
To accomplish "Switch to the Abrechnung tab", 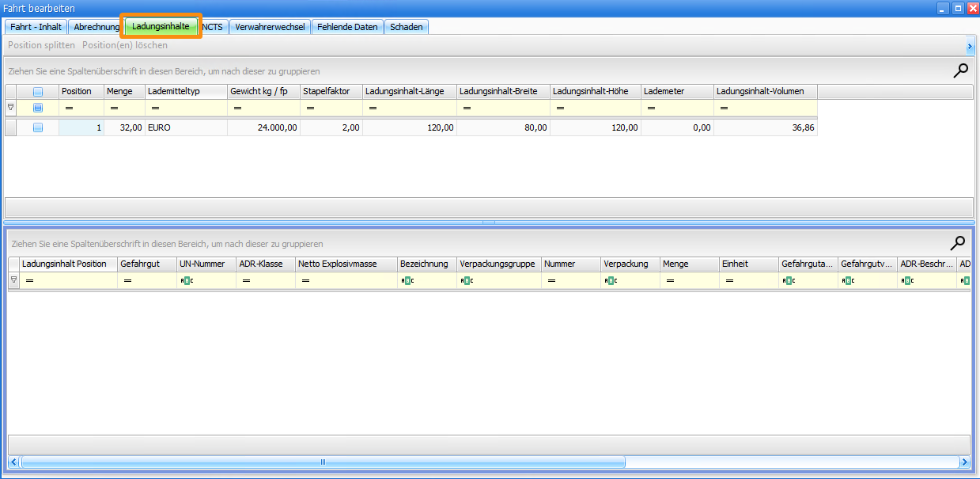I will (x=96, y=27).
